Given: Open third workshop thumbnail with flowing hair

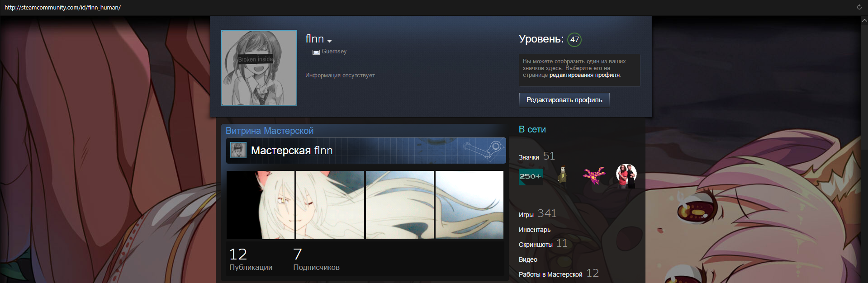Looking at the screenshot, I should click(x=400, y=205).
